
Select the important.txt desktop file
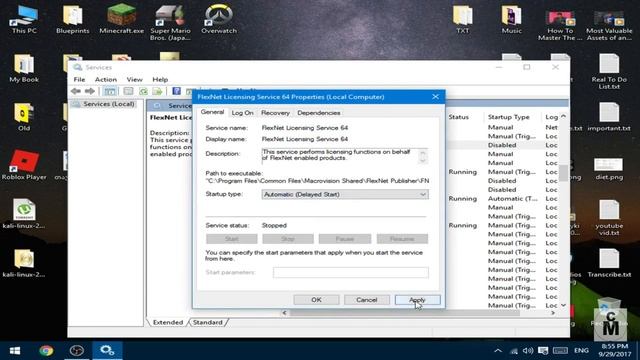pos(609,116)
